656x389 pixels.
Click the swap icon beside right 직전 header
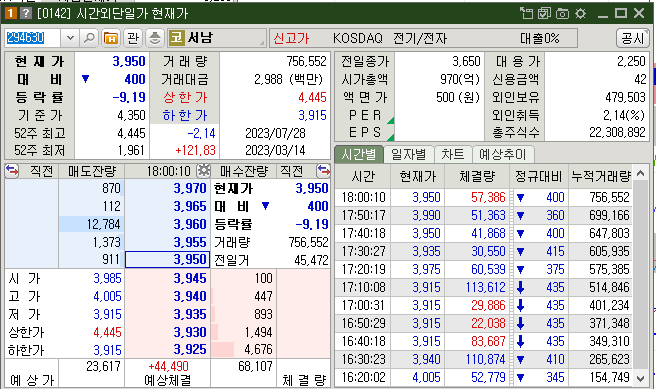click(x=323, y=171)
